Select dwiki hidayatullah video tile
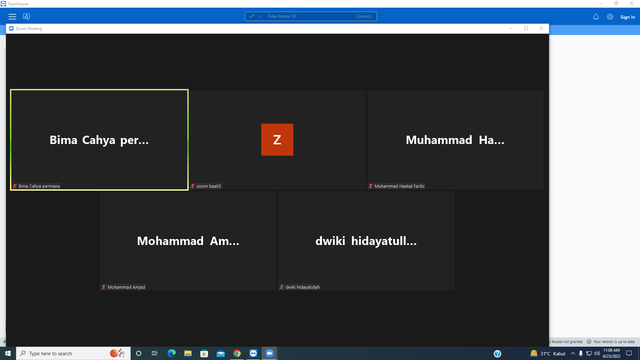 [366, 241]
